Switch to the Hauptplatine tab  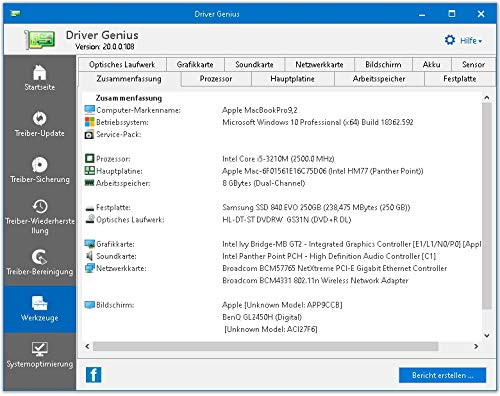point(292,79)
